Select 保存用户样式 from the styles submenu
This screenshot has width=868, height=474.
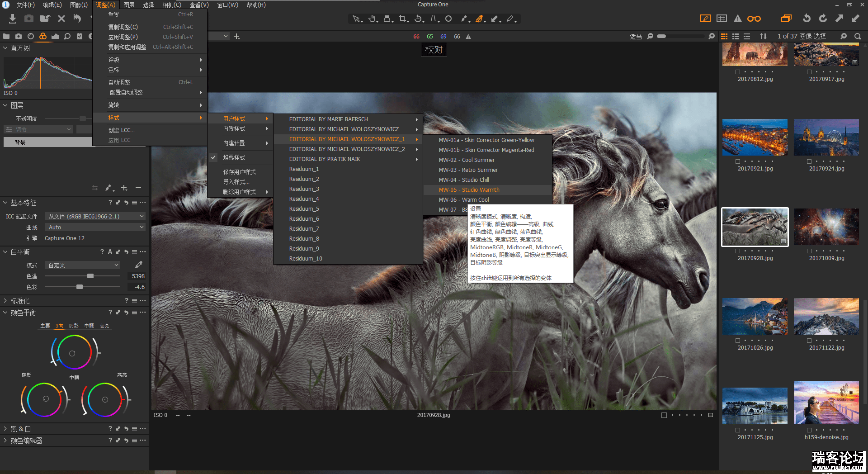click(240, 172)
